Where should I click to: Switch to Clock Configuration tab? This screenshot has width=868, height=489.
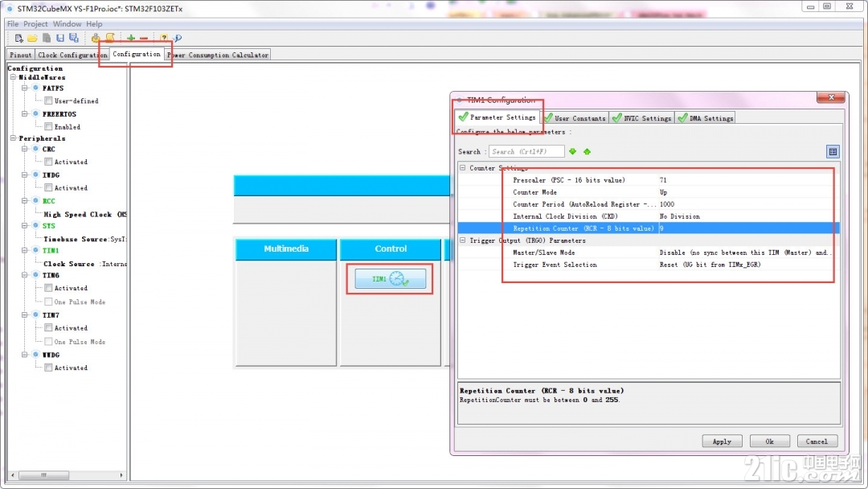[72, 55]
